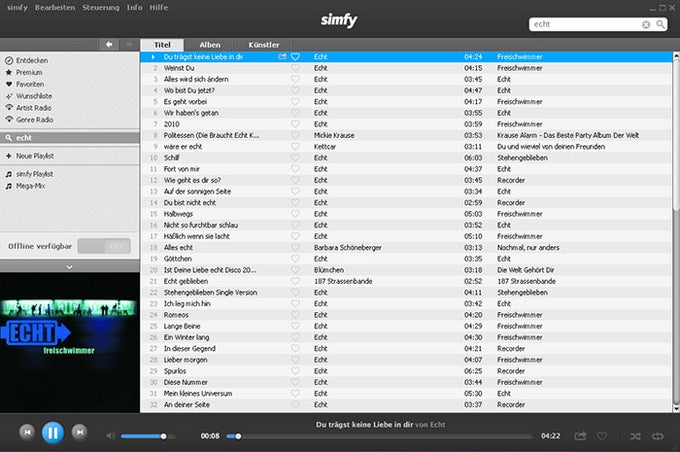Image resolution: width=680 pixels, height=452 pixels.
Task: Open the Hilfe menu
Action: click(x=159, y=7)
